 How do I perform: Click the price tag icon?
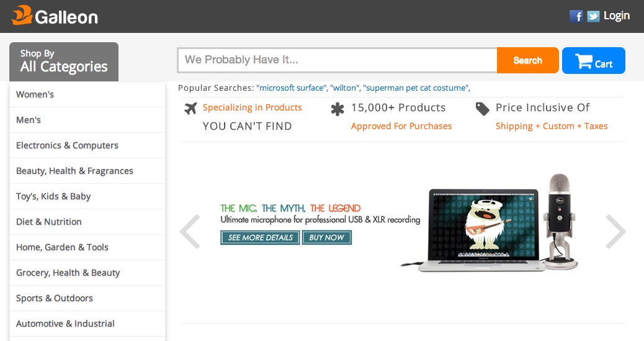[x=482, y=109]
